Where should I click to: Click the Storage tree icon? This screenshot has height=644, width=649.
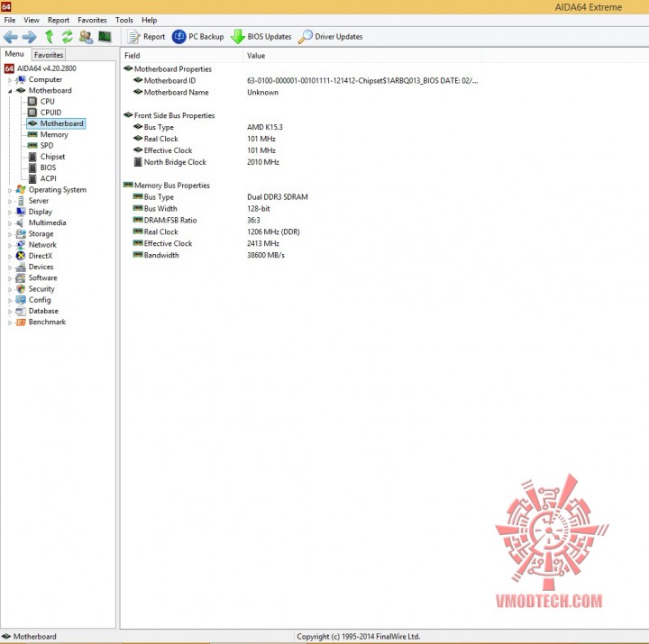[x=21, y=234]
